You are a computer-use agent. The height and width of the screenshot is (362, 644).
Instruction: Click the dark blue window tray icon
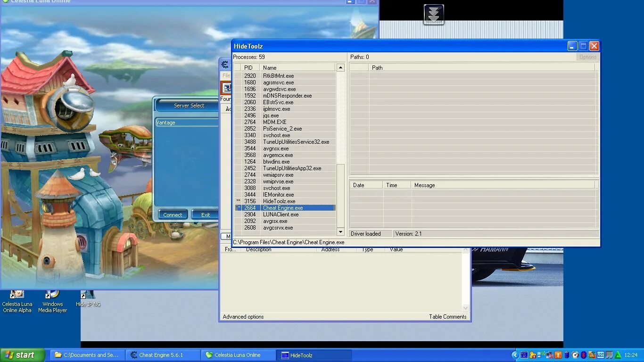[x=524, y=355]
